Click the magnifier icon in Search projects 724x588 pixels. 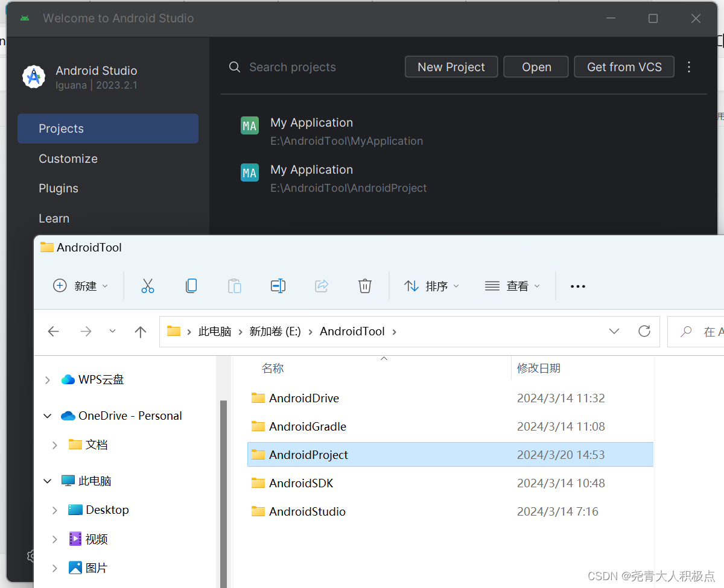pos(235,67)
